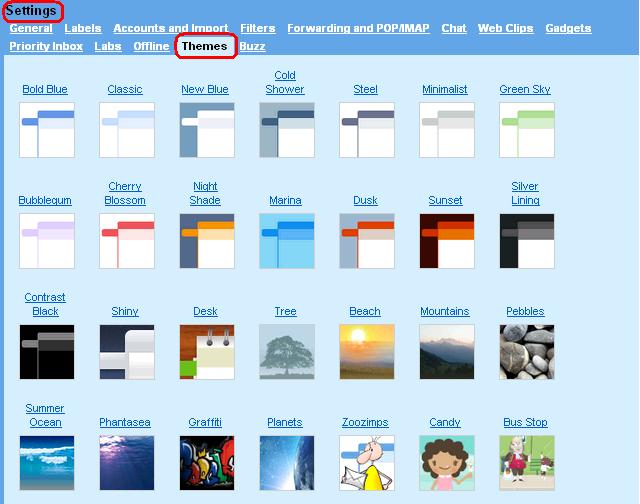640x504 pixels.
Task: Select the Cold Shower theme preview
Action: click(x=287, y=130)
